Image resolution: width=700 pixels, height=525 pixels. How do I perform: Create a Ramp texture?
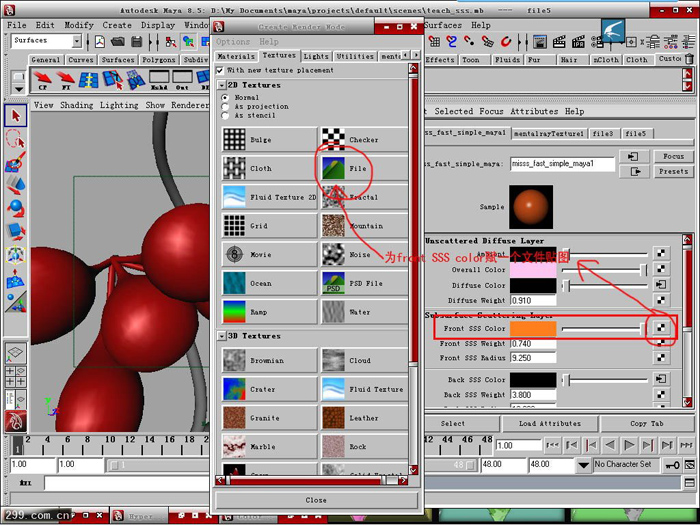click(x=269, y=312)
